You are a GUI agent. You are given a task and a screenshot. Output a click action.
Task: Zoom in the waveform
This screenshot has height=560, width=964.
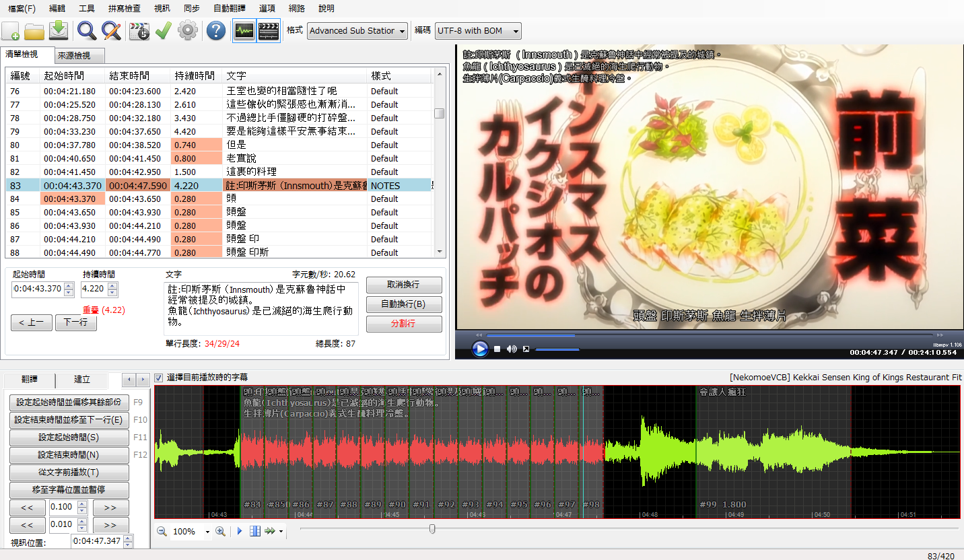[220, 532]
